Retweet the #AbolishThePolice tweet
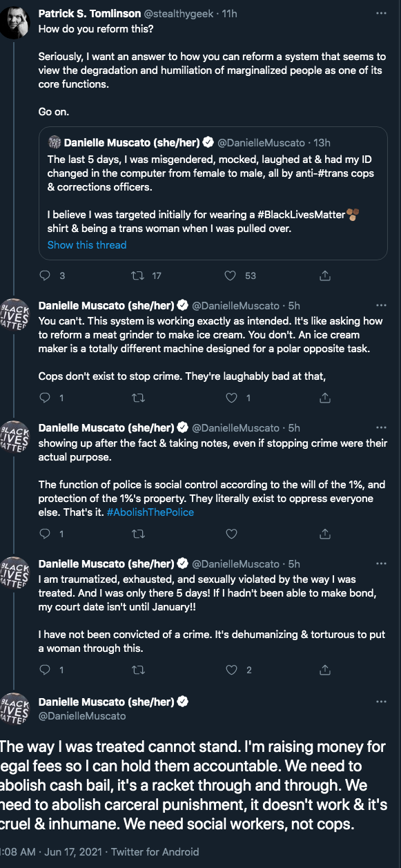 pyautogui.click(x=138, y=534)
